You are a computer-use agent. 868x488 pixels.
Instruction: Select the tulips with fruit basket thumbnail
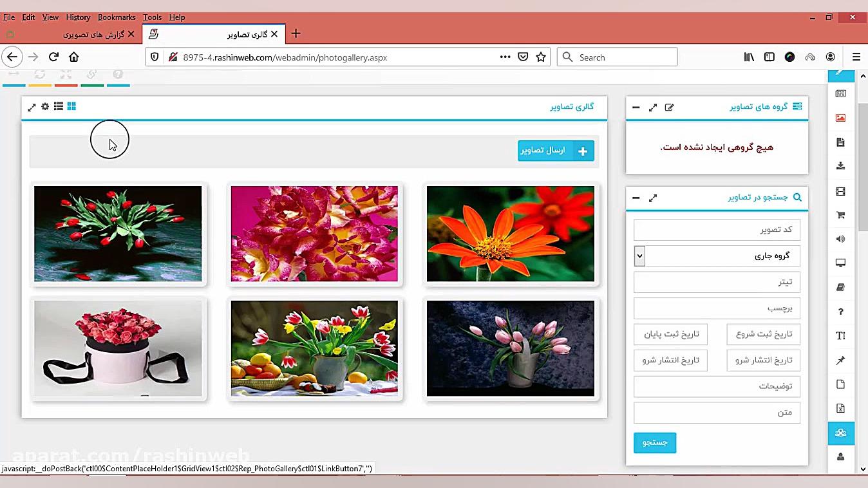pyautogui.click(x=314, y=348)
